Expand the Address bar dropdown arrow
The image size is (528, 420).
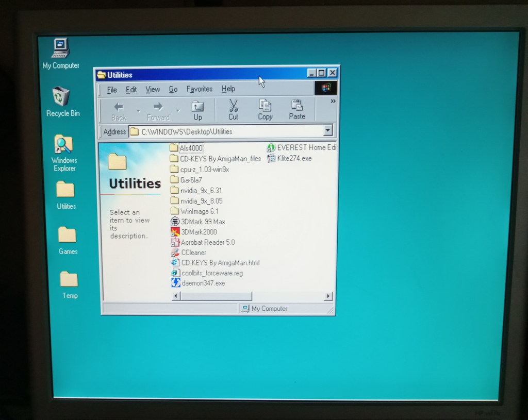(x=327, y=131)
